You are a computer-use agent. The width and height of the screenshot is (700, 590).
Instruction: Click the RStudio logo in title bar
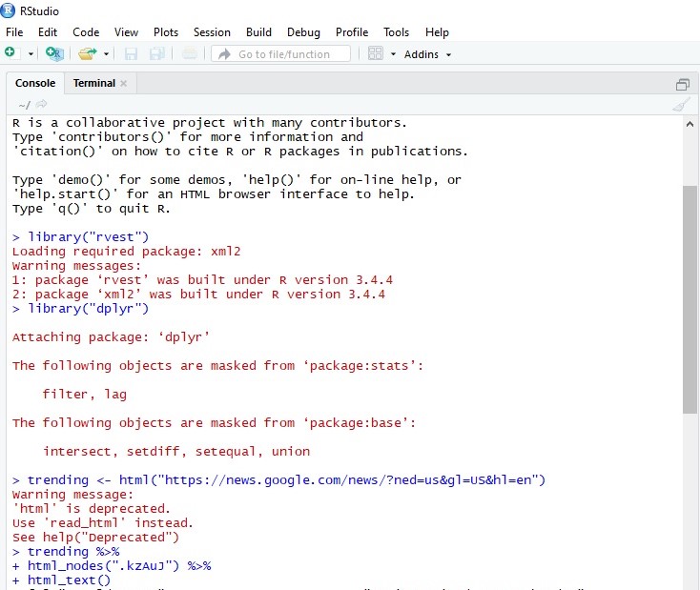tap(8, 10)
